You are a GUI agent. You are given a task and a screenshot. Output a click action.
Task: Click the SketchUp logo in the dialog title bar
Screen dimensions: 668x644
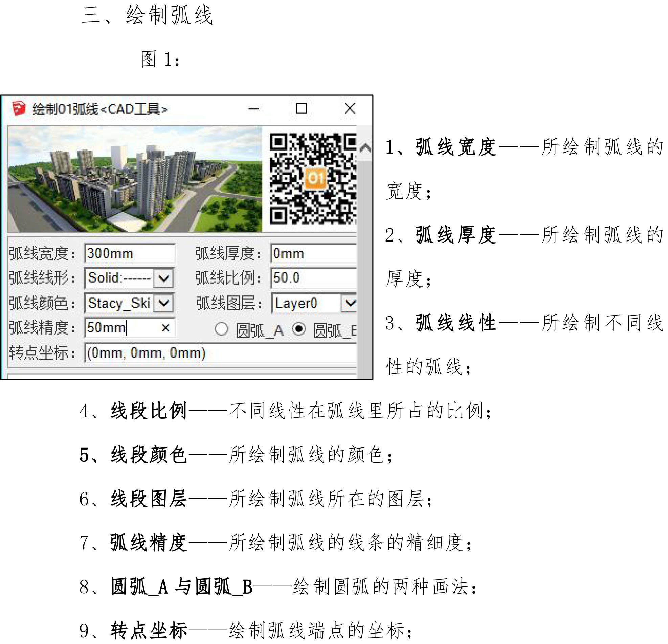point(19,109)
